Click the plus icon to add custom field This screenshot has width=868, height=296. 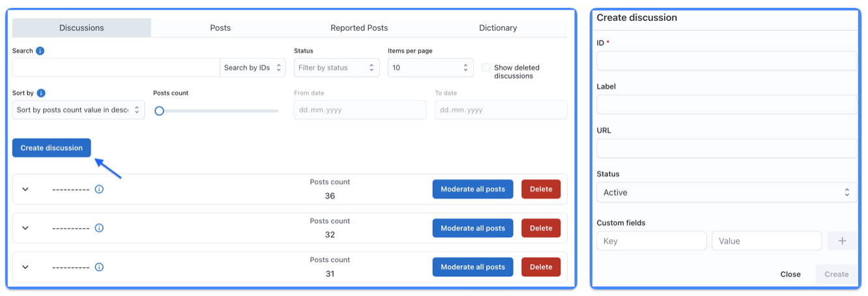[x=842, y=241]
